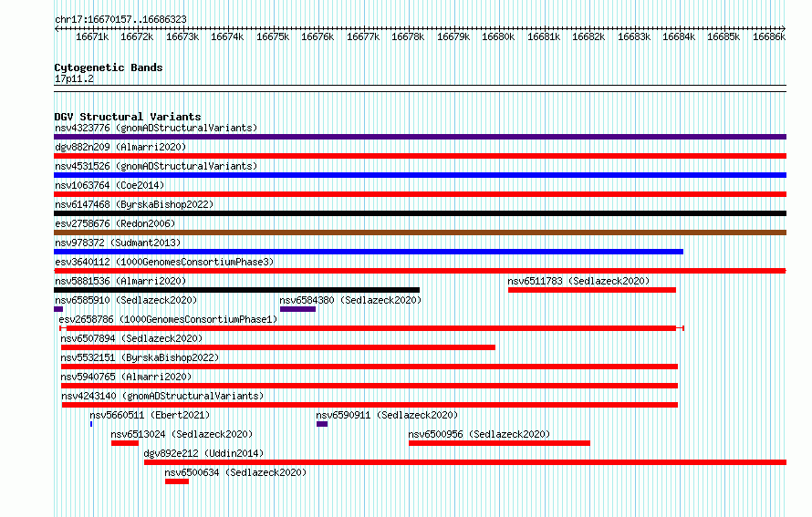Open the nsv6513024 (Sedlazeck2020) label
Viewport: 812px width, 517px height.
[182, 434]
